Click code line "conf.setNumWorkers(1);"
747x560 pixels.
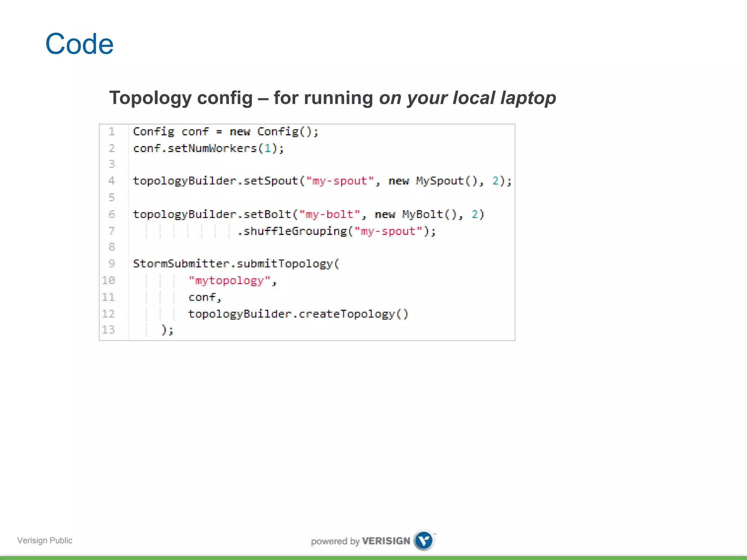click(208, 148)
